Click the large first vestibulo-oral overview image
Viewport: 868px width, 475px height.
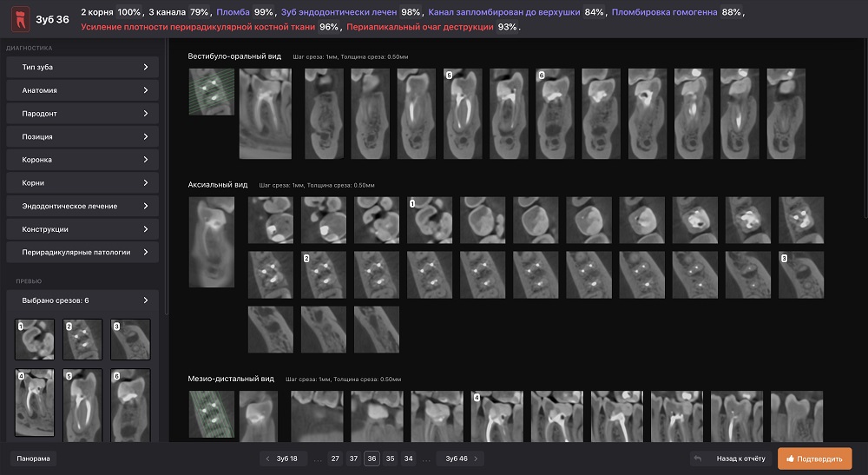coord(265,114)
